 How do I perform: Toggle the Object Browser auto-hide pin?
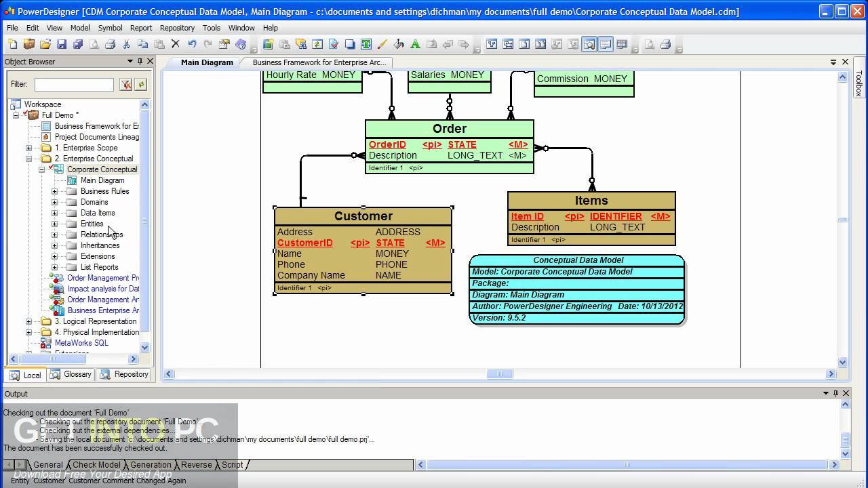[140, 61]
